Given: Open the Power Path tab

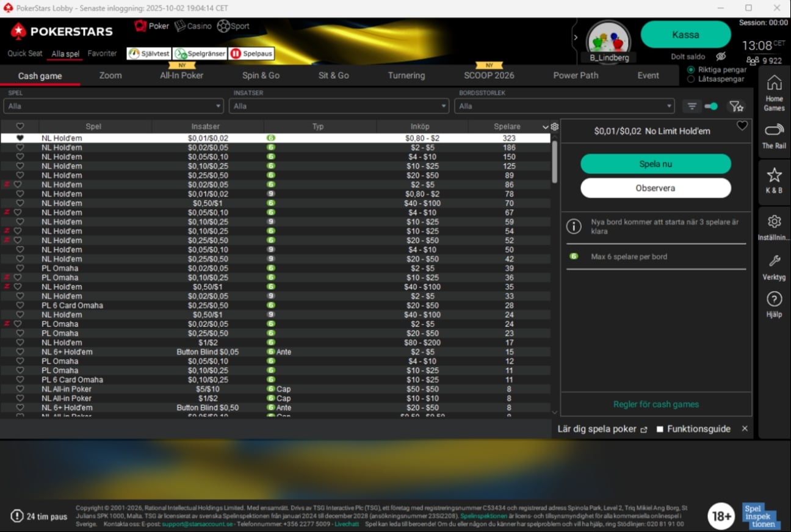Looking at the screenshot, I should (576, 76).
